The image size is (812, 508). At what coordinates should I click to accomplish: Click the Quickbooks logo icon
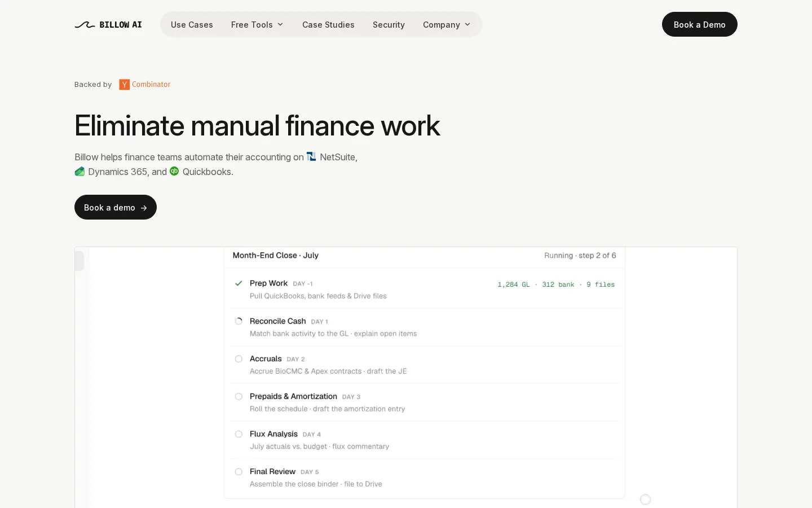174,171
